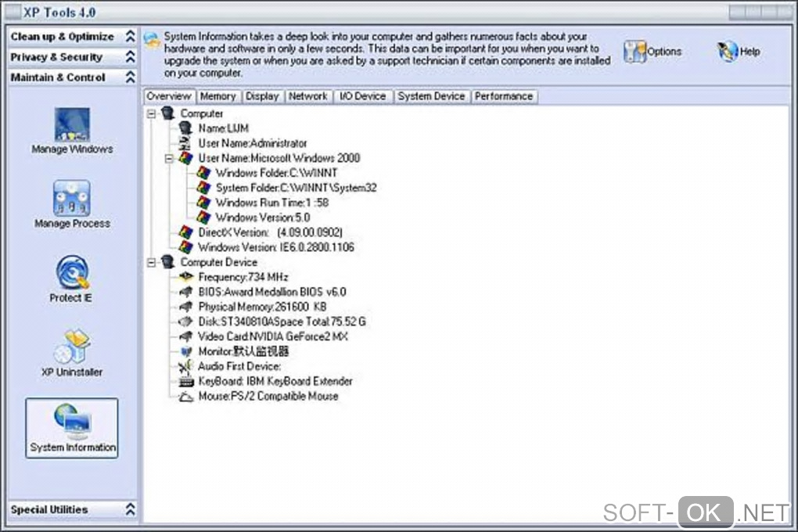Switch to the Performance tab
The image size is (798, 532).
[504, 96]
